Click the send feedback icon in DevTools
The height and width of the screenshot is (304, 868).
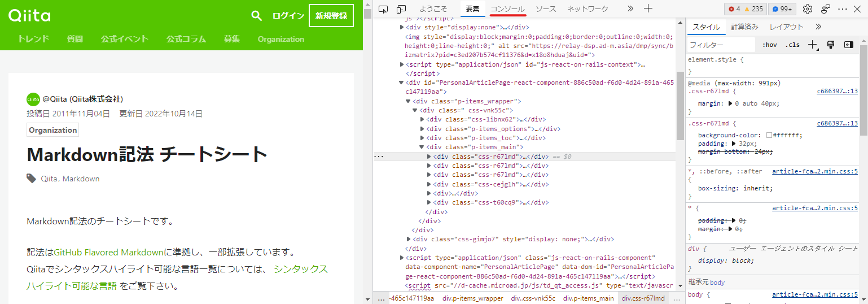tap(826, 9)
